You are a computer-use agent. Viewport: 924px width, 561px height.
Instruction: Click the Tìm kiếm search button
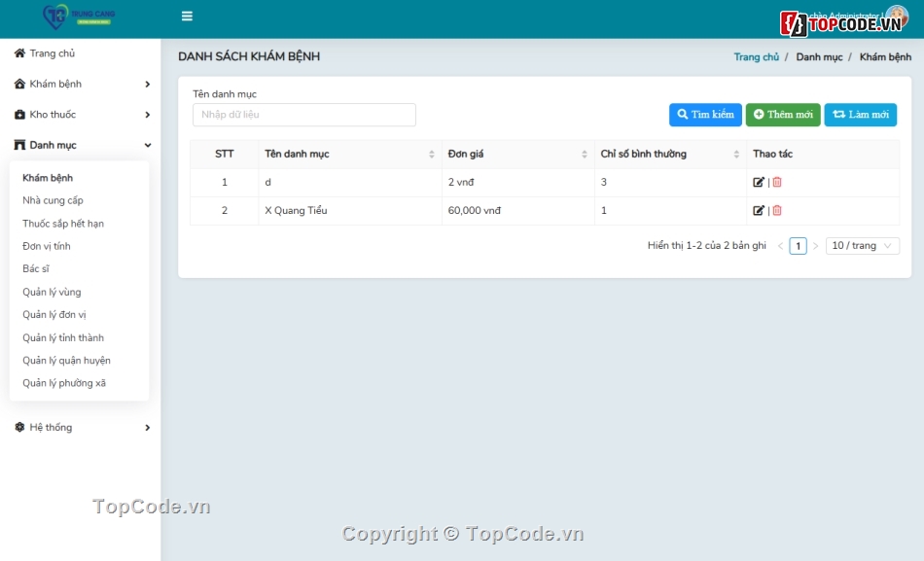705,115
